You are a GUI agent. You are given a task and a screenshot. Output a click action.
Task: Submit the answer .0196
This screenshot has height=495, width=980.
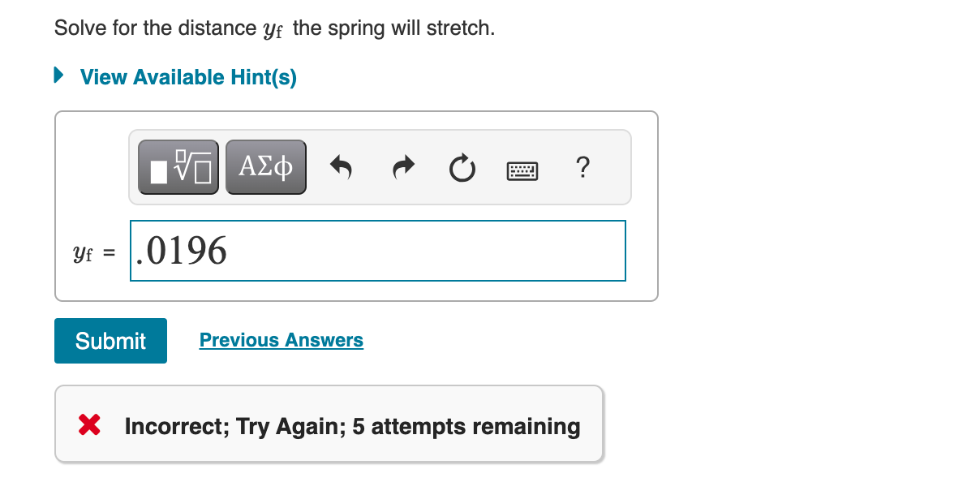click(110, 341)
